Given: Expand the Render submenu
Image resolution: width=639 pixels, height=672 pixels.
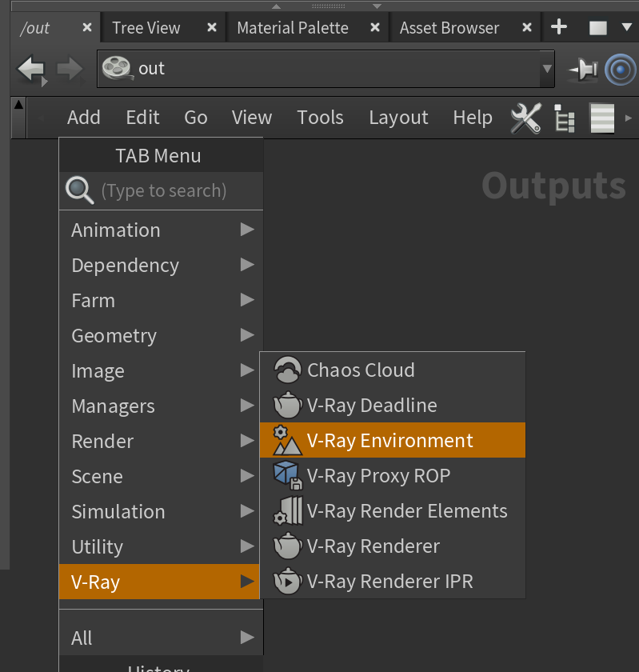Looking at the screenshot, I should [x=159, y=441].
